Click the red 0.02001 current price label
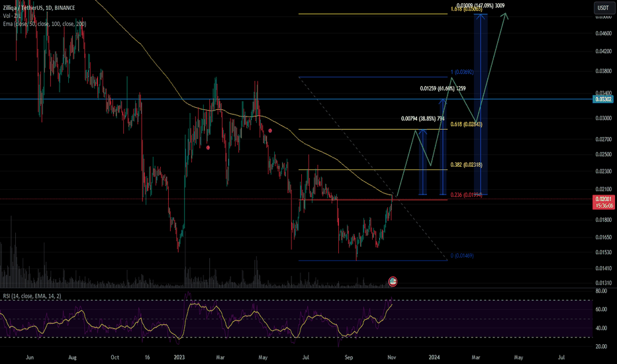This screenshot has width=617, height=364. (603, 203)
